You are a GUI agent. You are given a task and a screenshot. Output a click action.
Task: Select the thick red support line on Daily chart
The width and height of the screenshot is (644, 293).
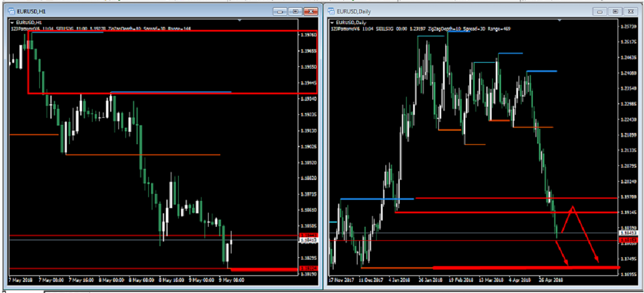(x=527, y=267)
